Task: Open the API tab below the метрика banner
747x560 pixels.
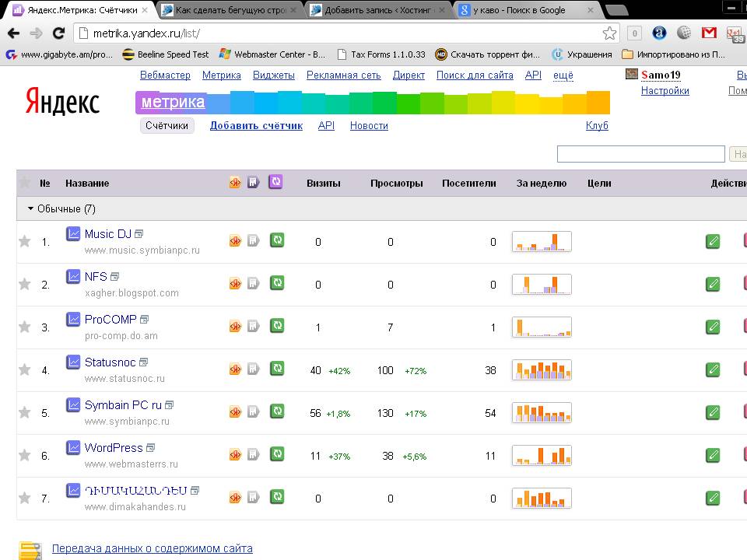Action: pyautogui.click(x=326, y=126)
